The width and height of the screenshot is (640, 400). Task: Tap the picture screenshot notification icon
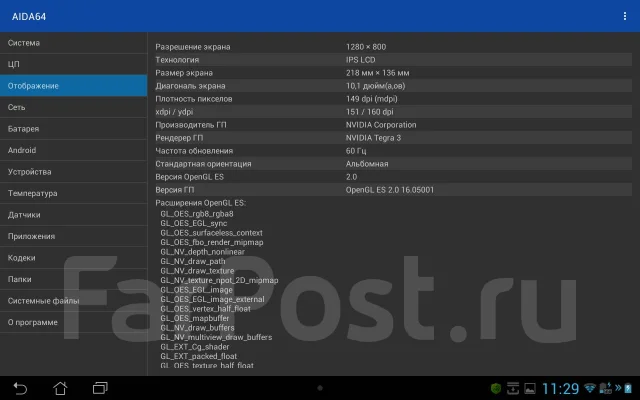point(530,388)
